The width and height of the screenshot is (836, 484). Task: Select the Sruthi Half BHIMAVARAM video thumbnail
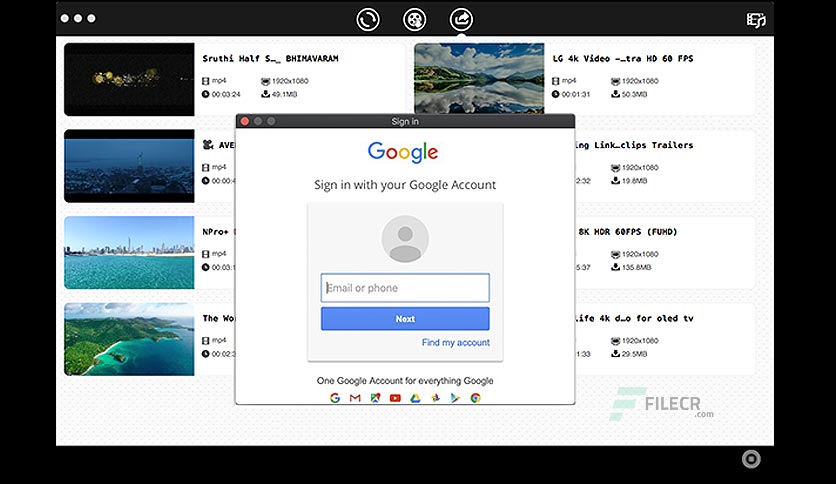[x=129, y=79]
